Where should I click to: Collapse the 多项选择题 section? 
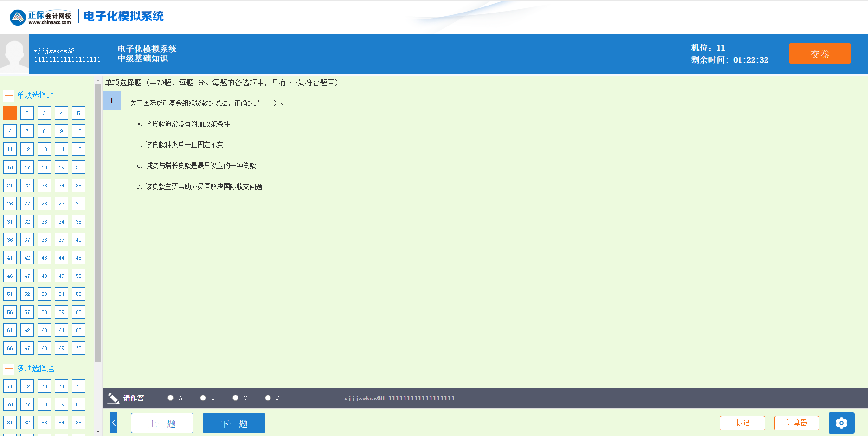coord(9,369)
